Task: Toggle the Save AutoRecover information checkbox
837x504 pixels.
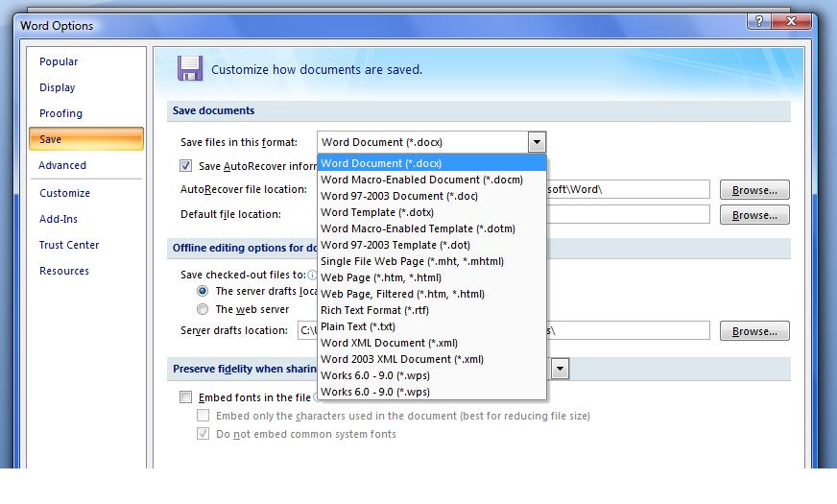Action: pyautogui.click(x=186, y=165)
